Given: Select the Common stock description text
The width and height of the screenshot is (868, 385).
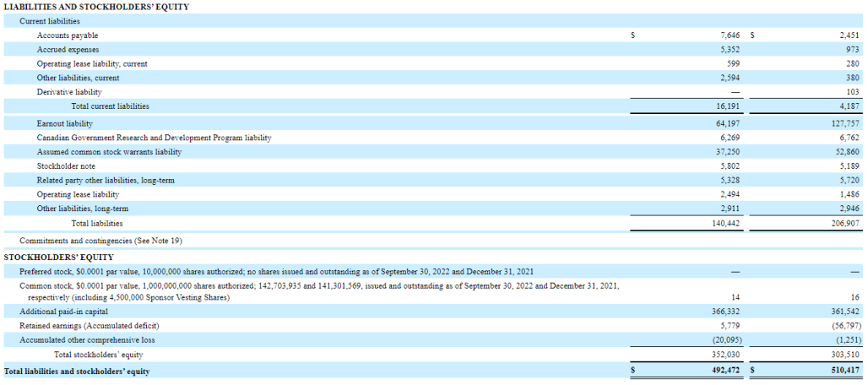Looking at the screenshot, I should click(x=319, y=292).
